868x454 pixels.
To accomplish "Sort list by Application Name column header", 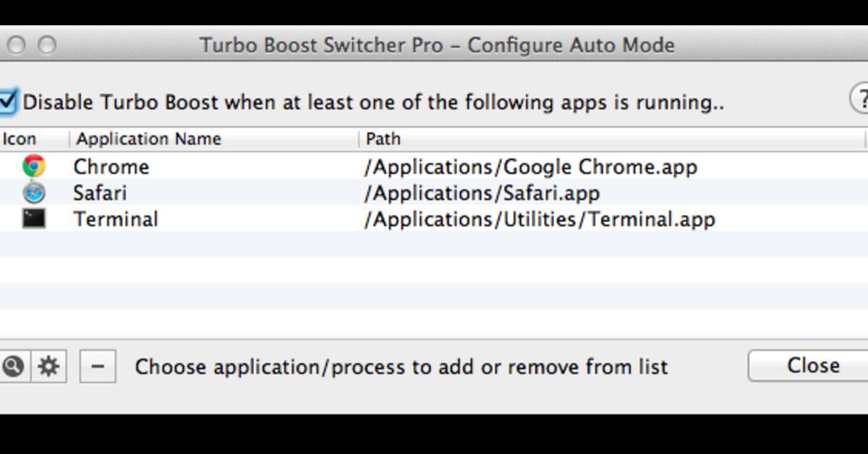I will point(149,139).
